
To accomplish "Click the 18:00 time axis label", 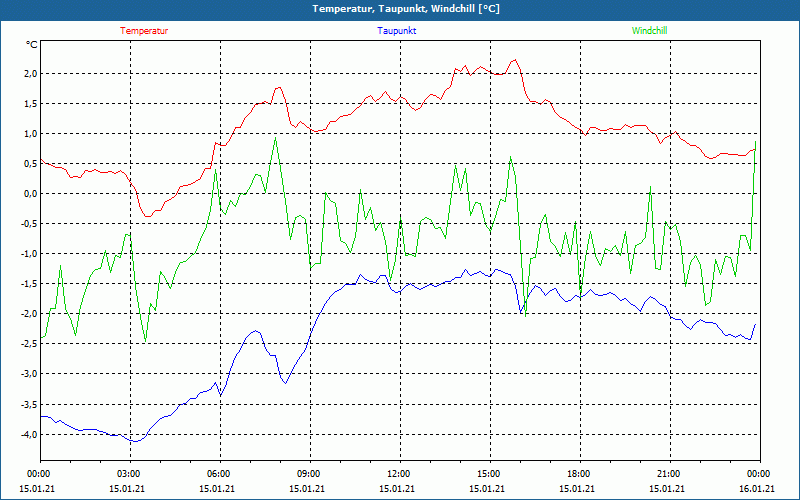I will (x=578, y=474).
